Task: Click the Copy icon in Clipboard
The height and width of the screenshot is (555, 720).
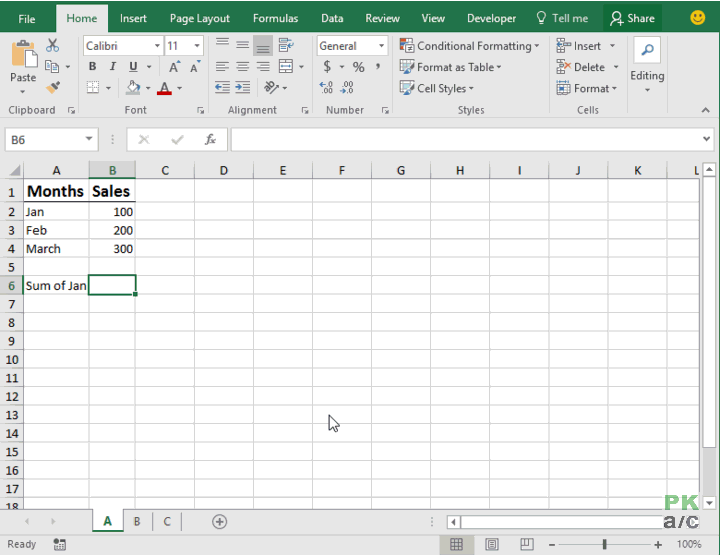Action: click(51, 67)
